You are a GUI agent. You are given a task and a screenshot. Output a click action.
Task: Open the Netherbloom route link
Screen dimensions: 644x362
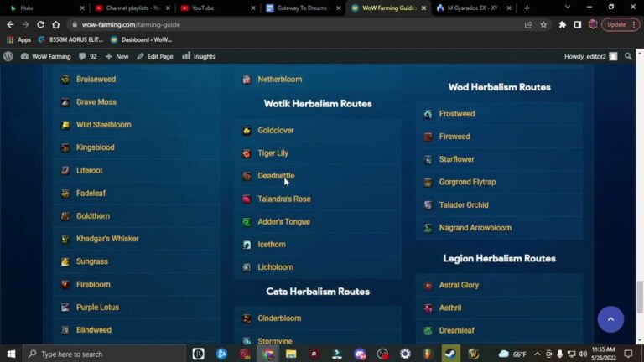pyautogui.click(x=280, y=80)
